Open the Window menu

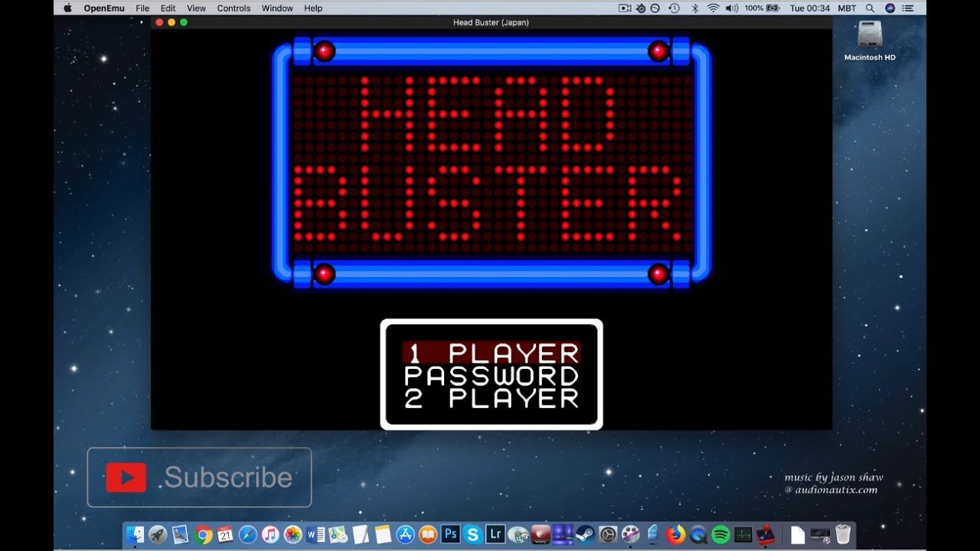click(277, 8)
